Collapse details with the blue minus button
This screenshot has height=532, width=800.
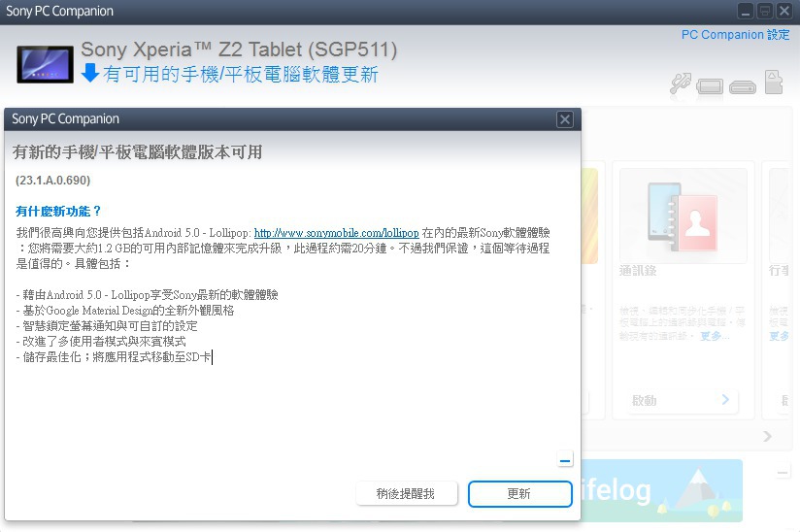pos(565,460)
